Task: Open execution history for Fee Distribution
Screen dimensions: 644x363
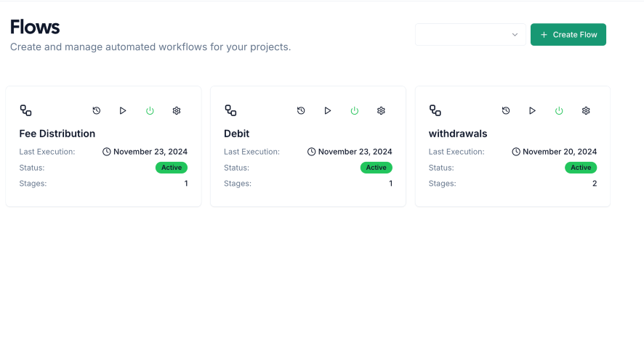Action: [x=97, y=110]
